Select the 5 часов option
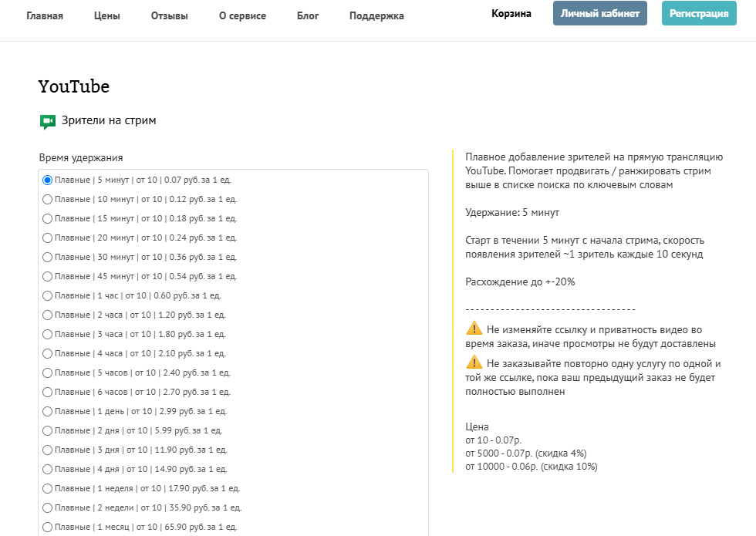 click(x=47, y=373)
